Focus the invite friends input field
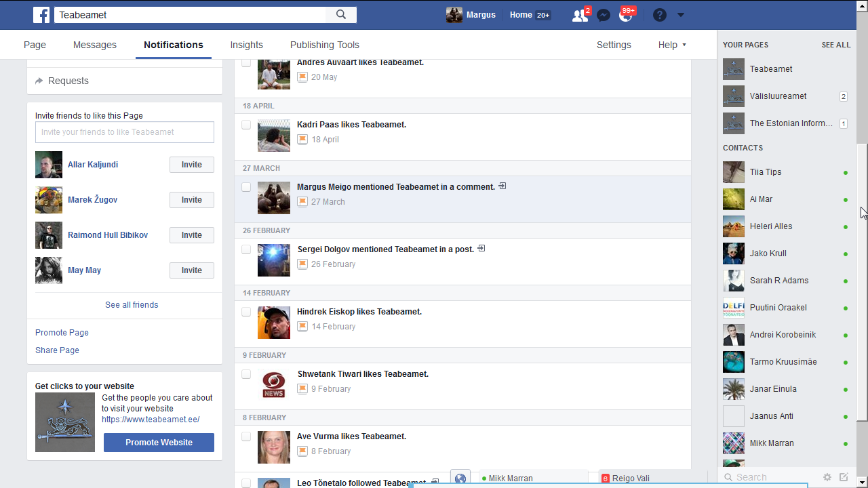 click(x=125, y=132)
